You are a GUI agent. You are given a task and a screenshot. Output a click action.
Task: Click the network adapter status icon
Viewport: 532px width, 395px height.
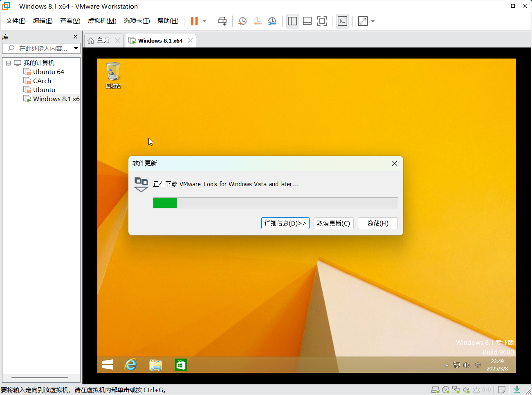click(x=456, y=390)
